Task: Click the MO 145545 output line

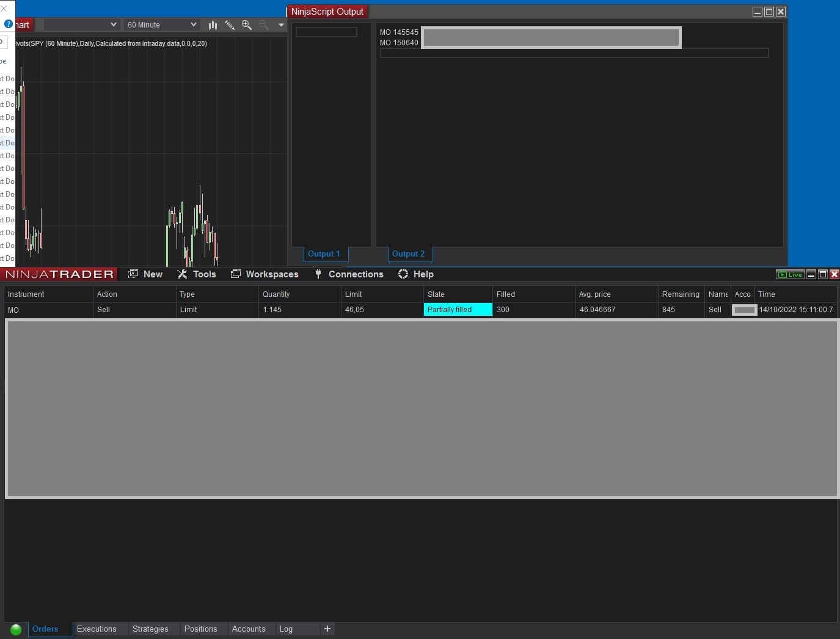Action: point(399,32)
